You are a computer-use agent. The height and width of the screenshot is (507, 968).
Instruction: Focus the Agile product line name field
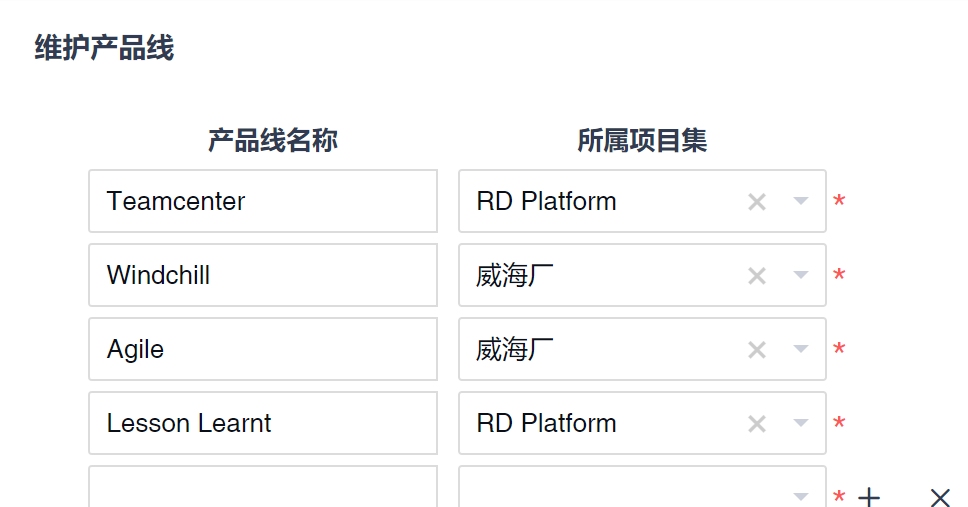(x=263, y=349)
